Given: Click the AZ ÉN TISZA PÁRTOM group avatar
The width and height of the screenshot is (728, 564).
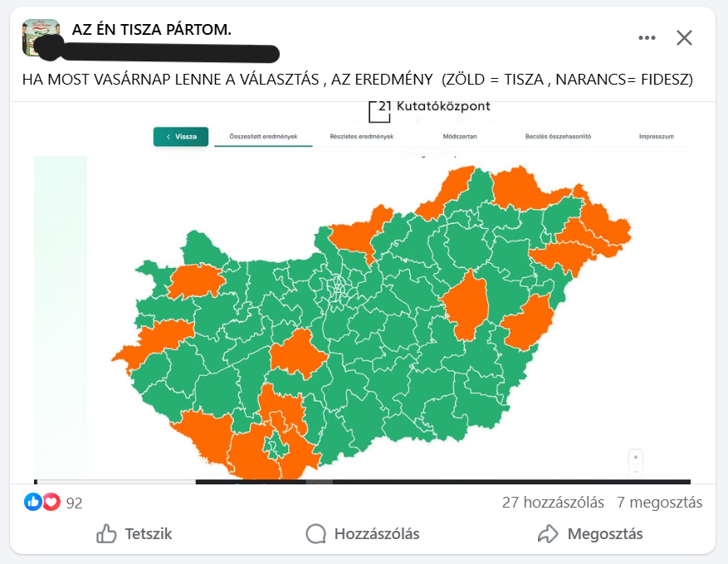Looking at the screenshot, I should pyautogui.click(x=41, y=38).
